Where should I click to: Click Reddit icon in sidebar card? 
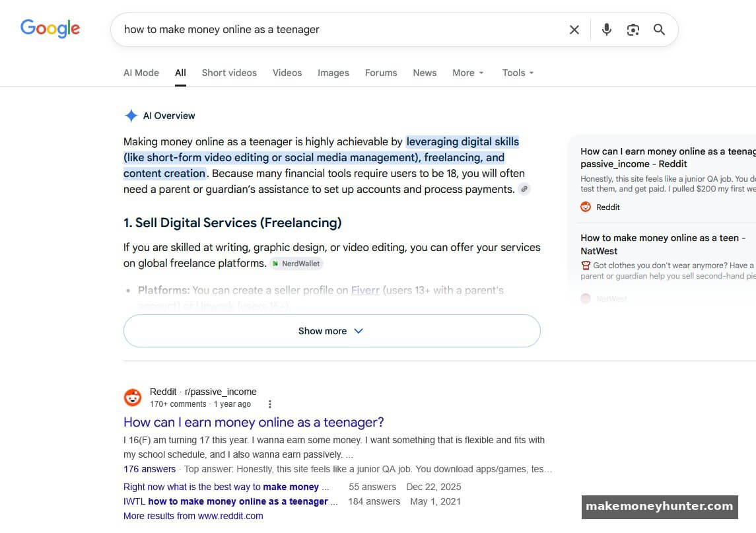585,207
